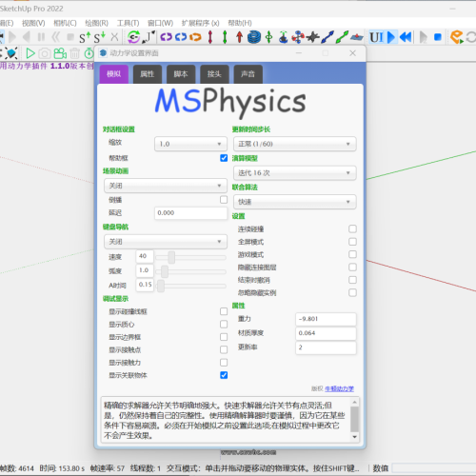The width and height of the screenshot is (476, 476).
Task: Select the red Up Vector arrow tool
Action: (x=239, y=37)
